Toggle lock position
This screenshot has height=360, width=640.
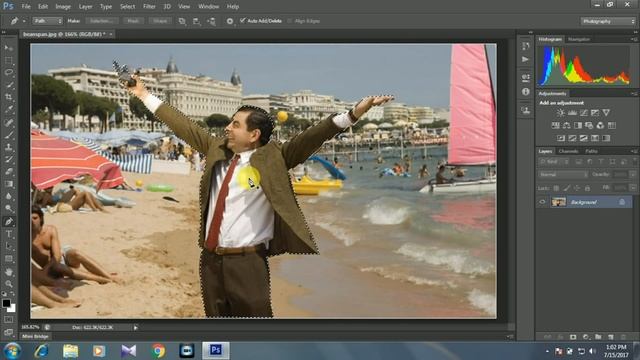click(x=577, y=188)
